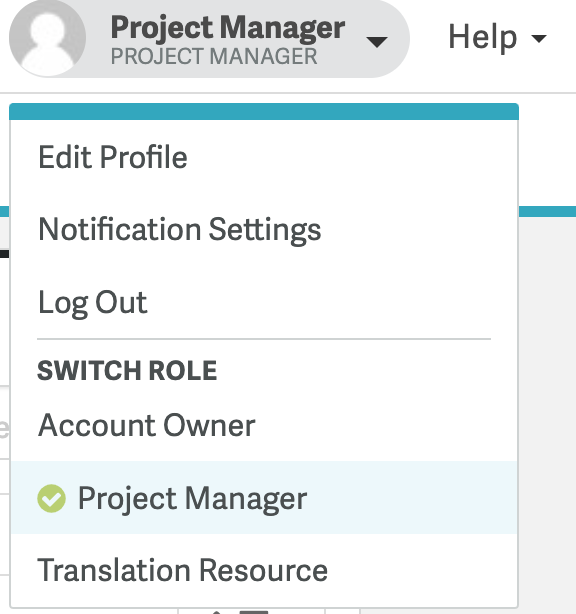Collapse the user menu via the caret arrow
The image size is (576, 614).
point(377,42)
